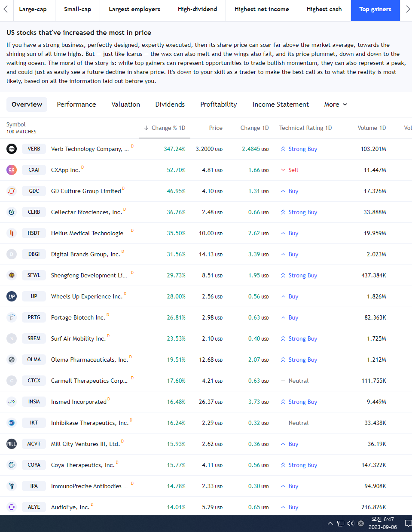Switch to Profitability column view
This screenshot has width=412, height=532.
[x=219, y=105]
